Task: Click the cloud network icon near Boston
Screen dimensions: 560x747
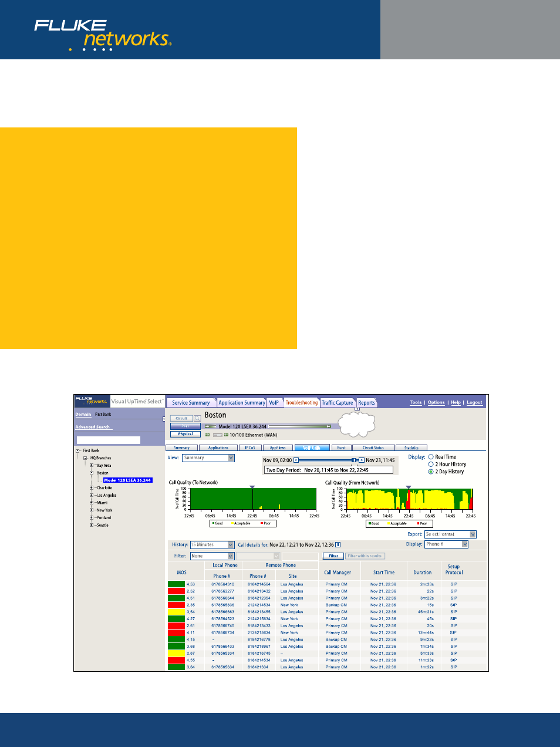Action: pos(357,424)
